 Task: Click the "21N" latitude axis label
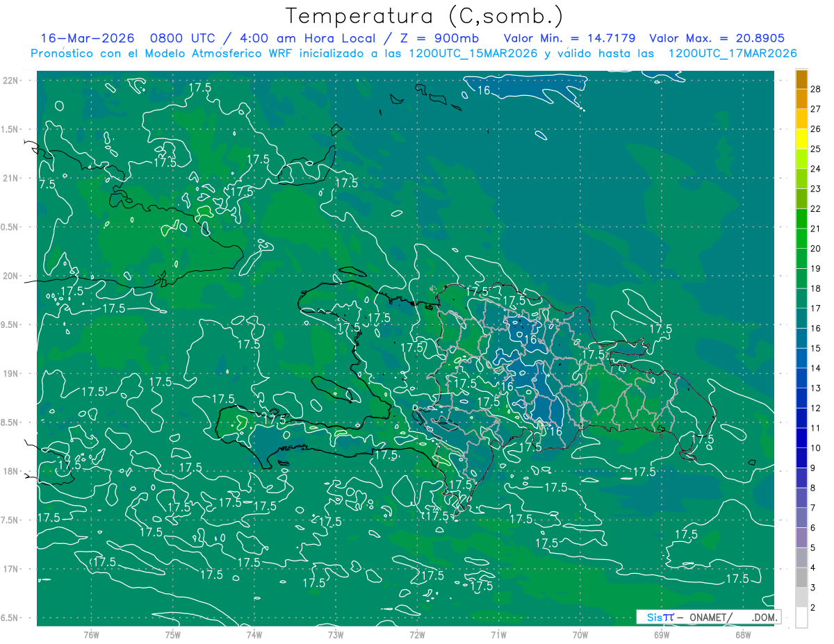(10, 178)
